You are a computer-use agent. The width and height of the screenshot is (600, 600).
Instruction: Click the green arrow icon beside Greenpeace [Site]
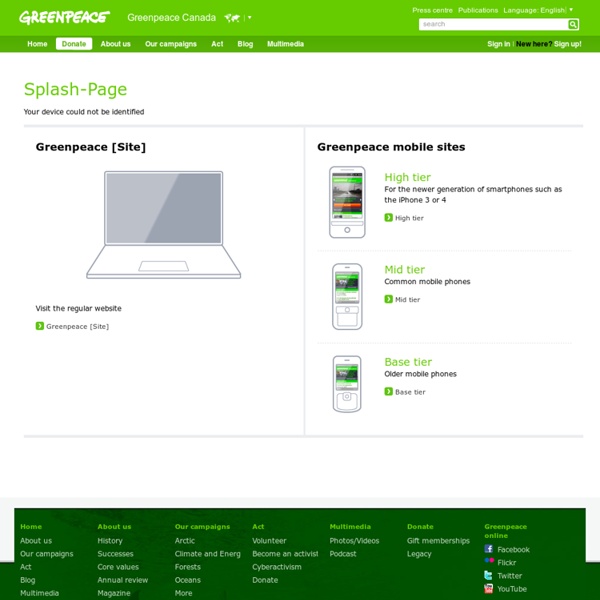point(40,326)
